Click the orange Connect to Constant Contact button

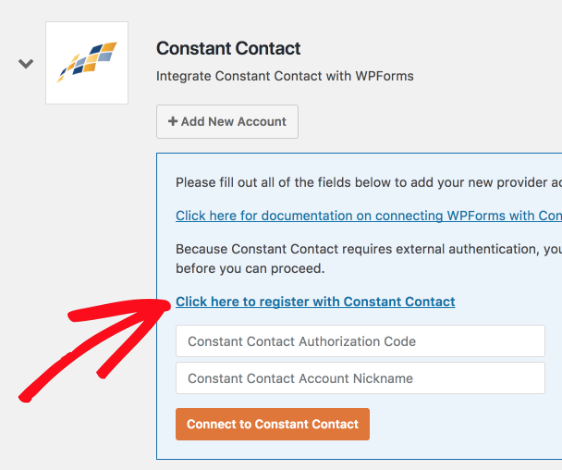click(x=273, y=424)
